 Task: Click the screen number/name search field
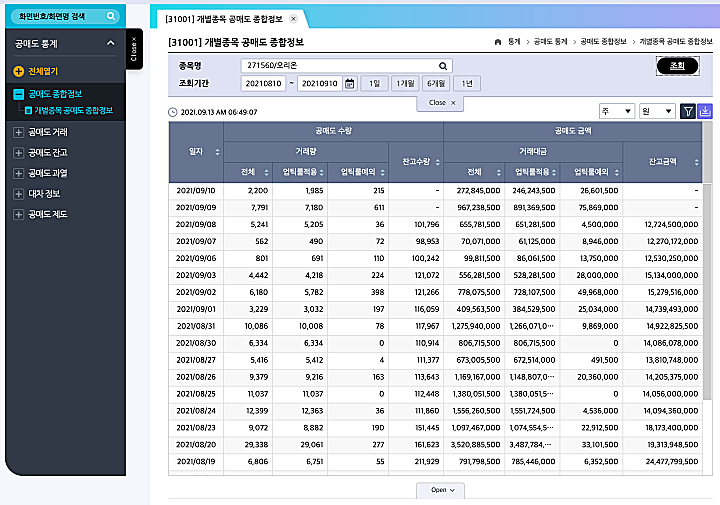[65, 16]
